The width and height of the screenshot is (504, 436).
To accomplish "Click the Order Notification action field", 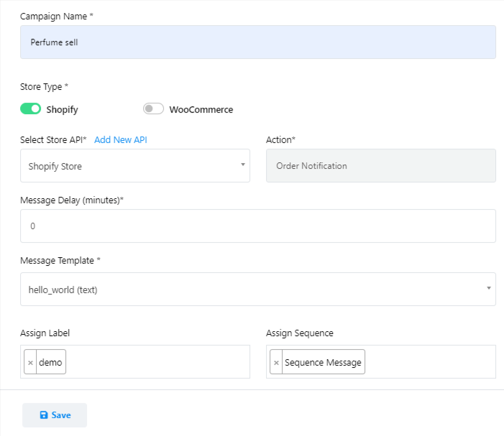I will [380, 166].
